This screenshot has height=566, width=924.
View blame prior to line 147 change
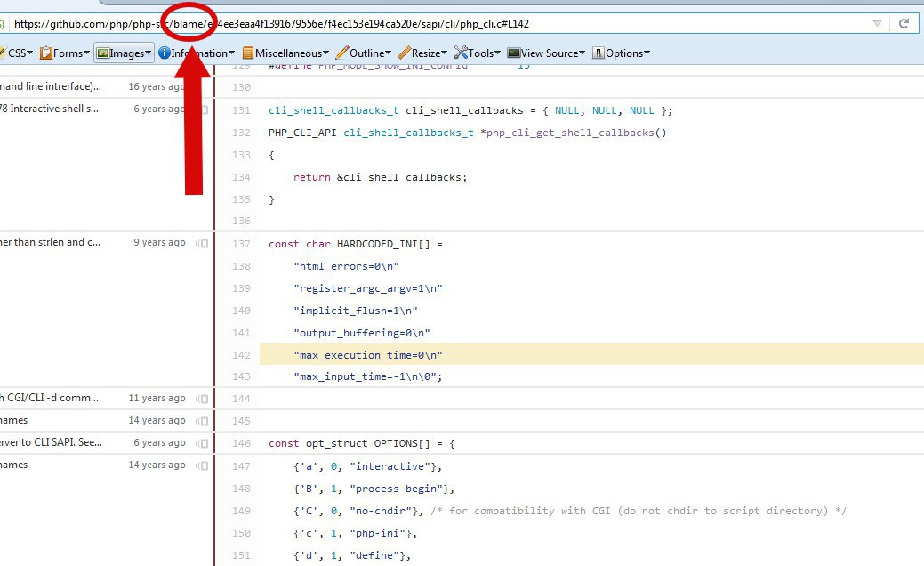point(202,465)
